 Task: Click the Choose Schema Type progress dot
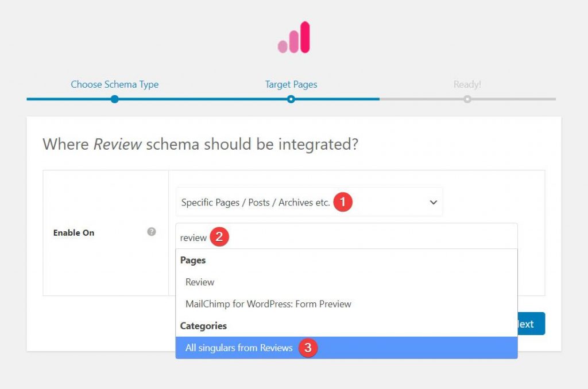point(114,99)
